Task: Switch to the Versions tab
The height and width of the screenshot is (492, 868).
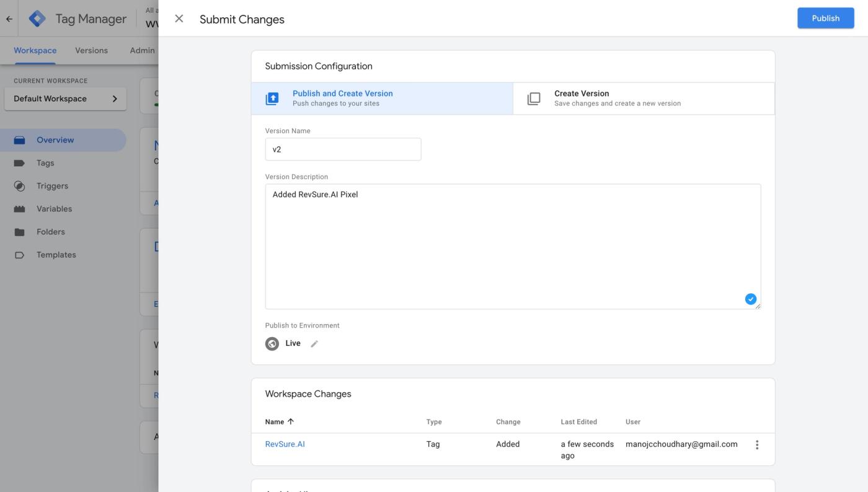Action: 91,51
